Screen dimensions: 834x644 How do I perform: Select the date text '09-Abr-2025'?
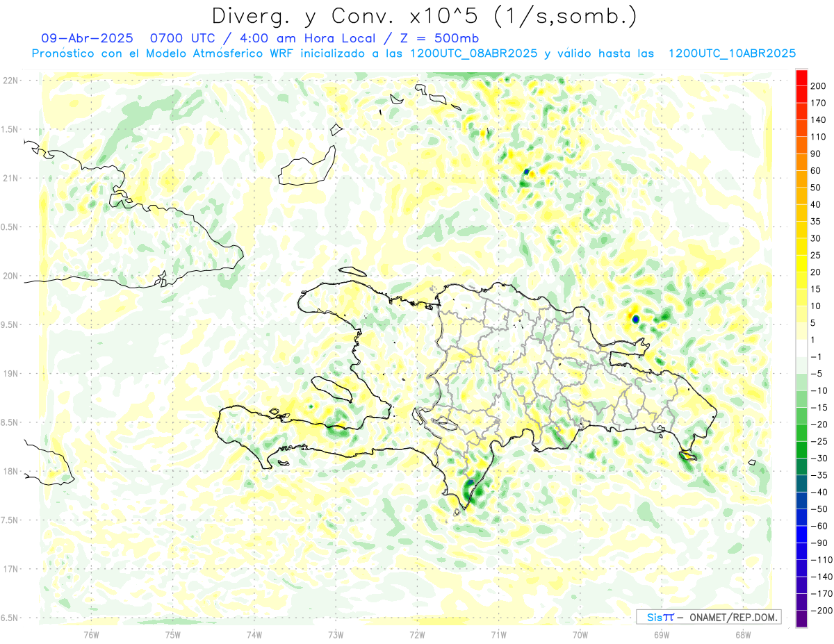(87, 38)
